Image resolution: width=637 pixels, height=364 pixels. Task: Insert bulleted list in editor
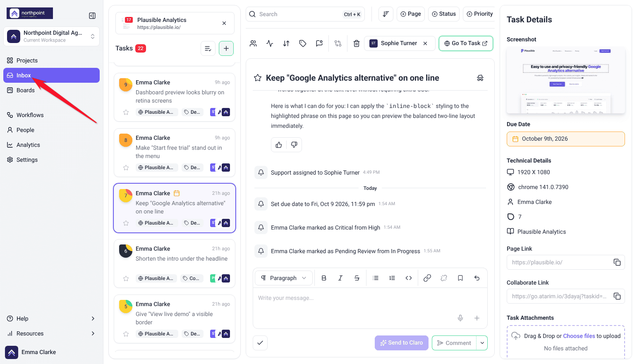376,278
